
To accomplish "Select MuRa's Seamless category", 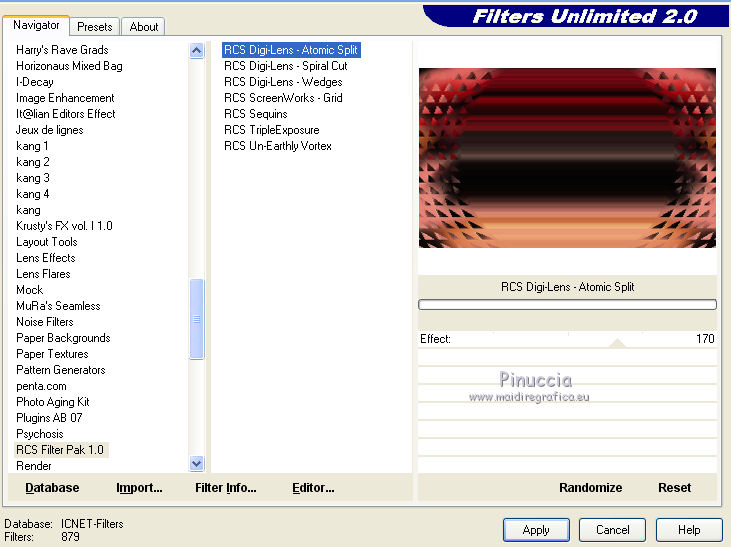I will pyautogui.click(x=58, y=306).
